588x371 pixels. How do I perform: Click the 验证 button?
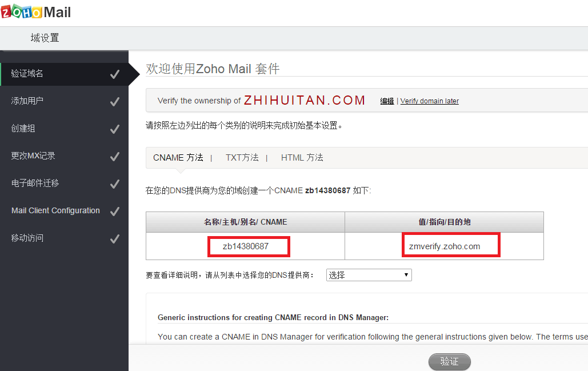coord(449,362)
